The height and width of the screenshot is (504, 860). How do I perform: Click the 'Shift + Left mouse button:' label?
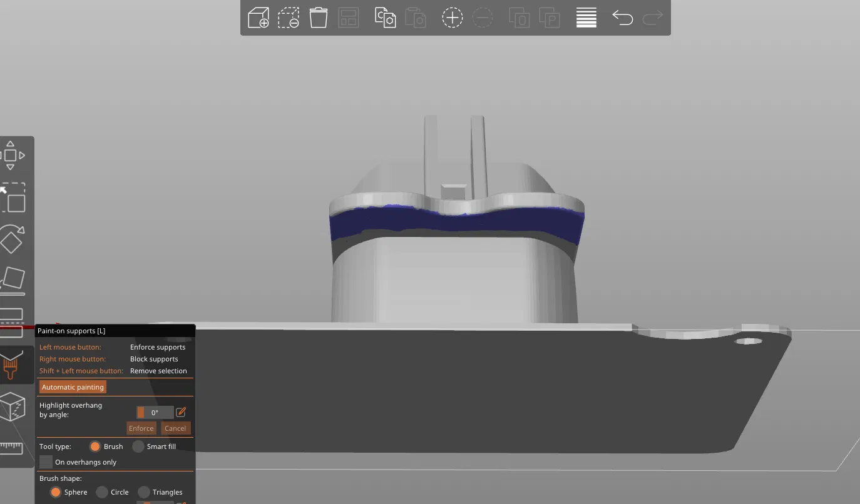[81, 371]
